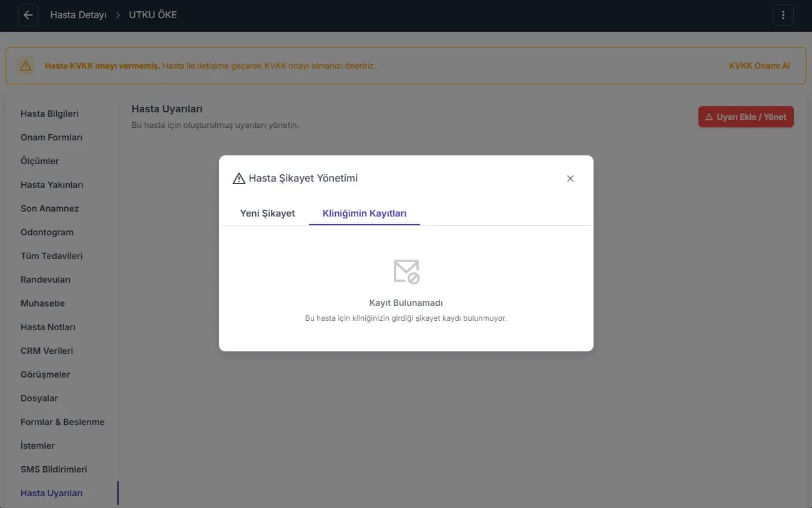Open Onam Formları section
Viewport: 812px width, 508px height.
[x=51, y=137]
